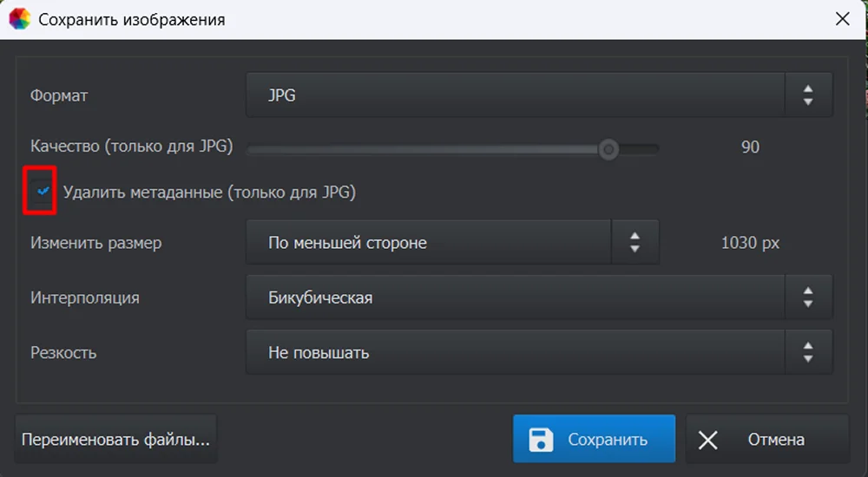The image size is (868, 477).
Task: Click the Отмена button
Action: (767, 439)
